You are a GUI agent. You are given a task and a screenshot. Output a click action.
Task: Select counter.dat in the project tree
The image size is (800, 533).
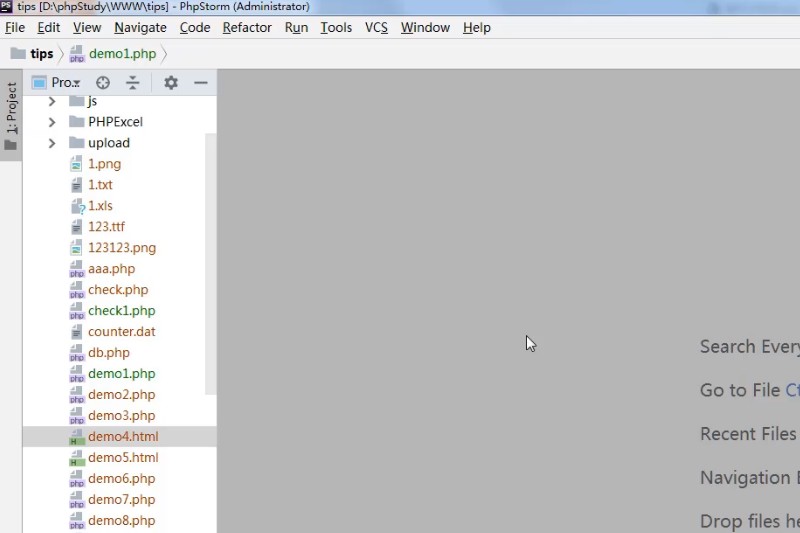click(x=121, y=332)
